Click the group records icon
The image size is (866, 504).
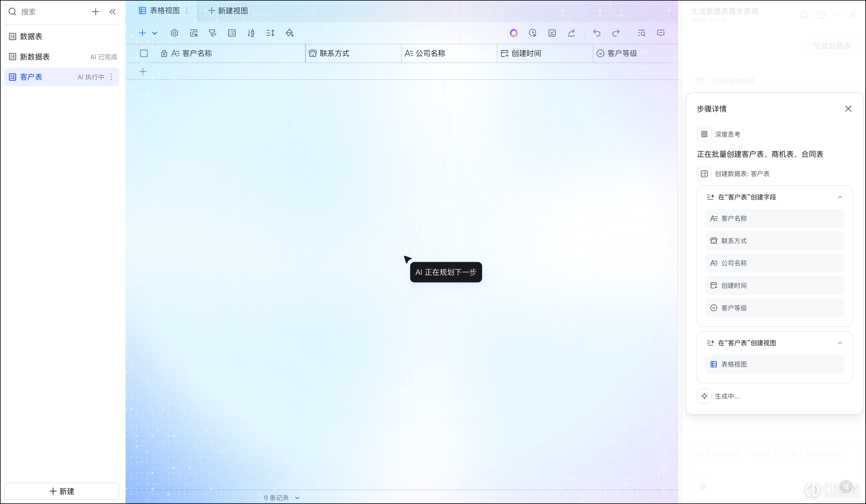click(x=232, y=33)
